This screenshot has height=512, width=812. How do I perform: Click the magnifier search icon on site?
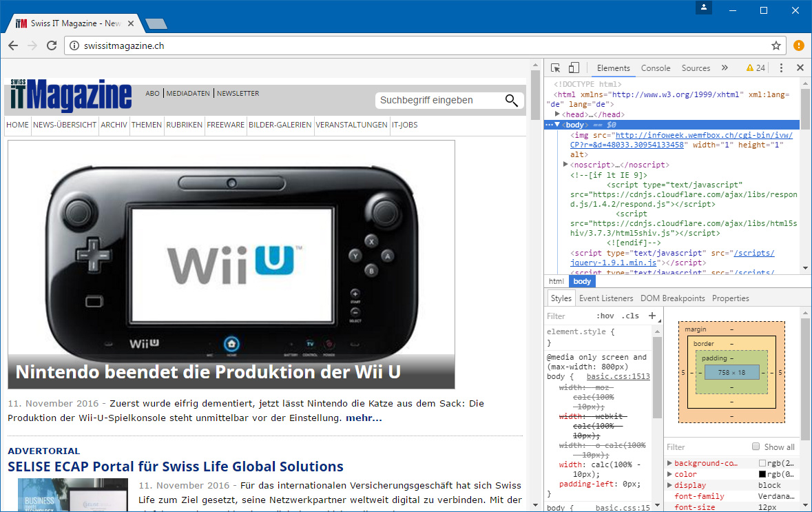[511, 100]
